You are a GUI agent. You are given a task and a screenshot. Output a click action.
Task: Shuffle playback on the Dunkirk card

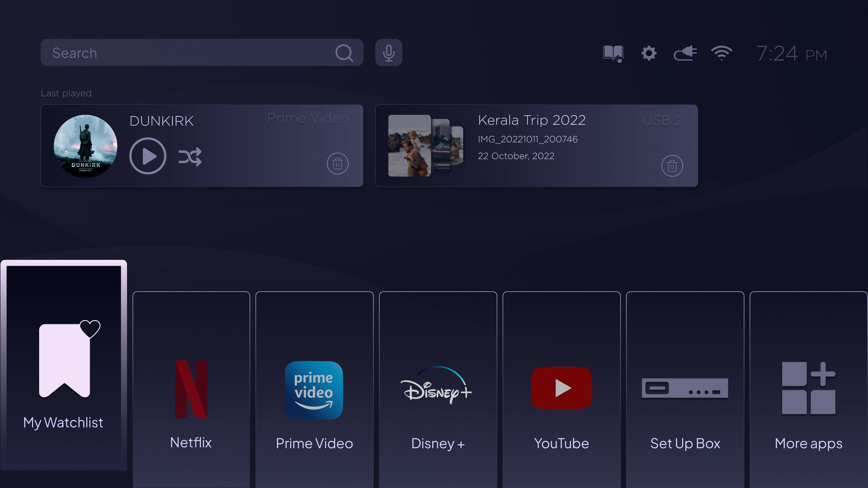click(x=190, y=157)
